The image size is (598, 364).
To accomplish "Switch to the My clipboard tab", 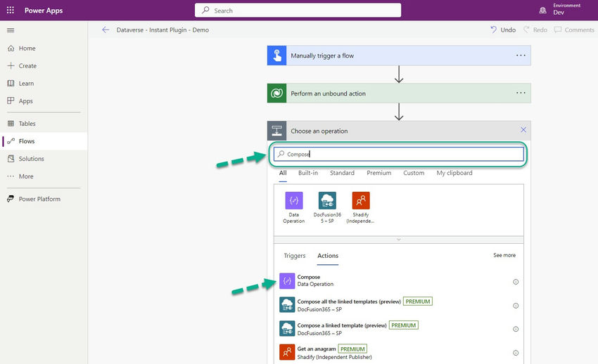I will click(x=454, y=173).
